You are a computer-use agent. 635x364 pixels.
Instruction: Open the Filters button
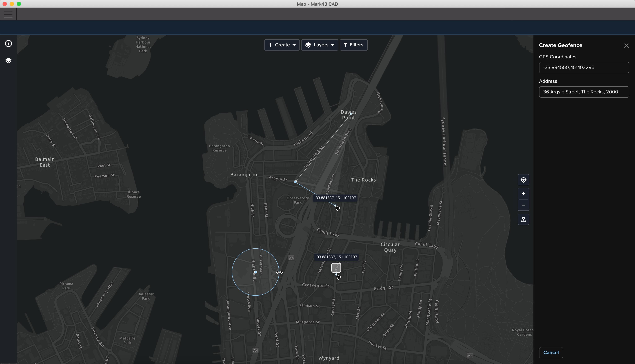[x=353, y=45]
